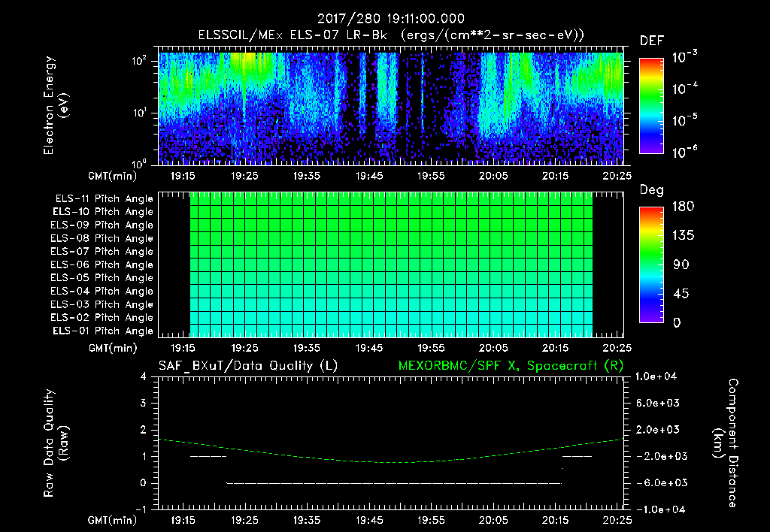Screen dimensions: 770x532
Task: Click the green MEXORBMC/SPF X, Spacecraft (R) legend
Action: [x=511, y=366]
